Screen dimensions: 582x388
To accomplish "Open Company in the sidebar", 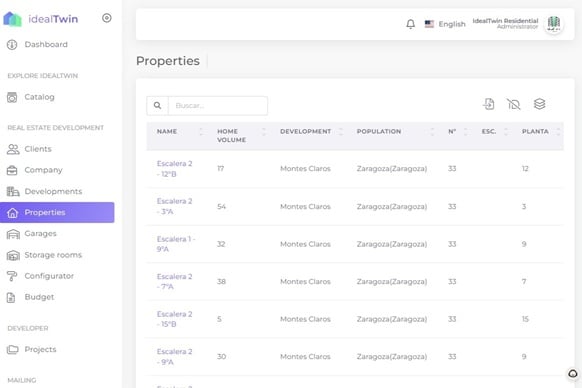I will 43,170.
